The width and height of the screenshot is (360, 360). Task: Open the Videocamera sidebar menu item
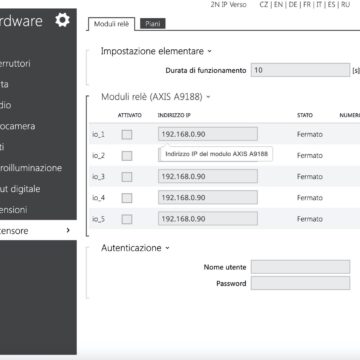[18, 126]
